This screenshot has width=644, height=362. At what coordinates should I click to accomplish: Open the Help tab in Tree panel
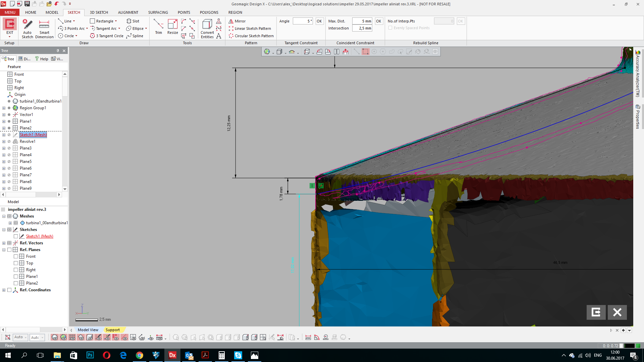(x=42, y=59)
